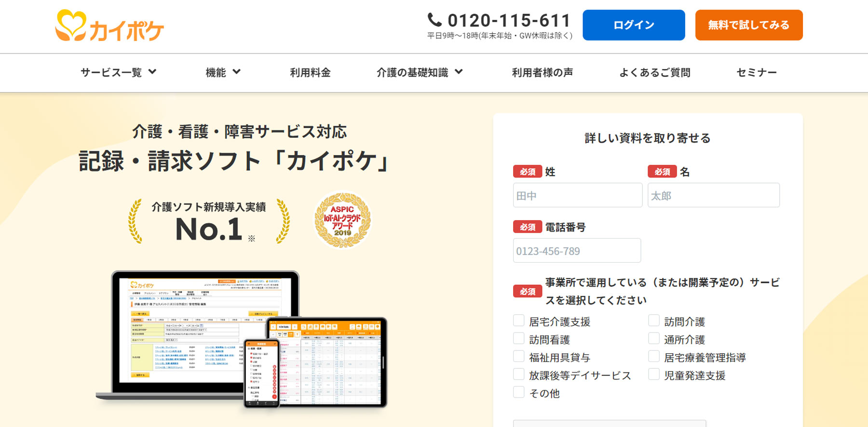The image size is (868, 427).
Task: Click the 無料で試してみる button
Action: [x=749, y=25]
